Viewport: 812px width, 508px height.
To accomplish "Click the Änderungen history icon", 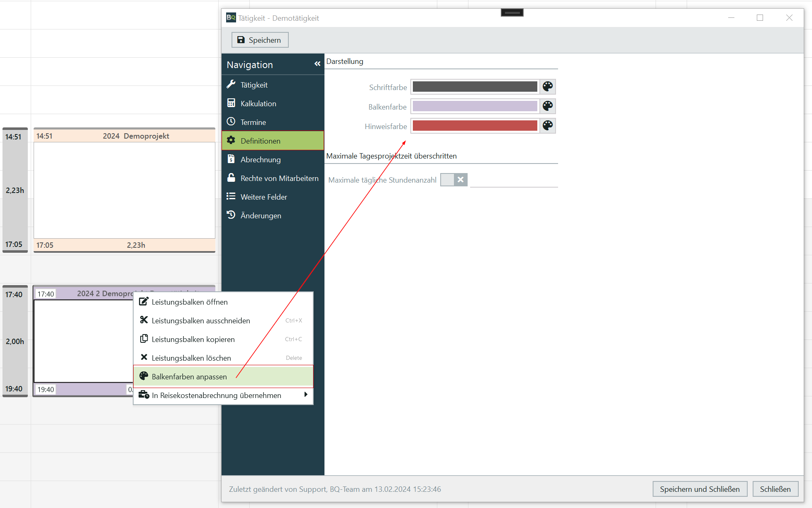I will pyautogui.click(x=231, y=215).
